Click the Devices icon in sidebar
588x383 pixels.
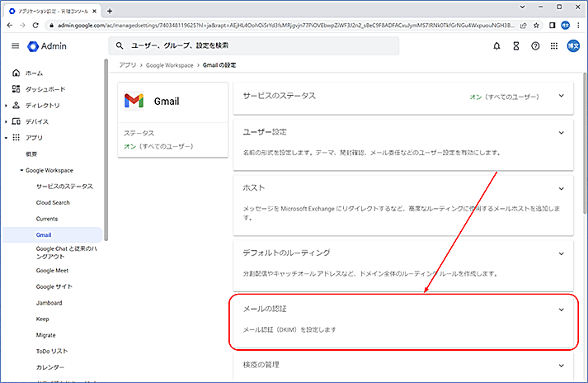[x=16, y=121]
